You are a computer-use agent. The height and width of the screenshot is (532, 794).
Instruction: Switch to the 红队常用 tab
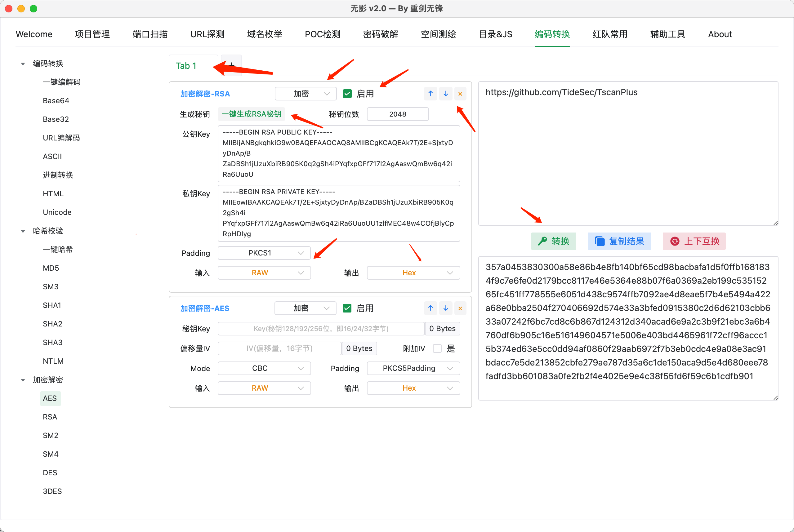(x=610, y=34)
